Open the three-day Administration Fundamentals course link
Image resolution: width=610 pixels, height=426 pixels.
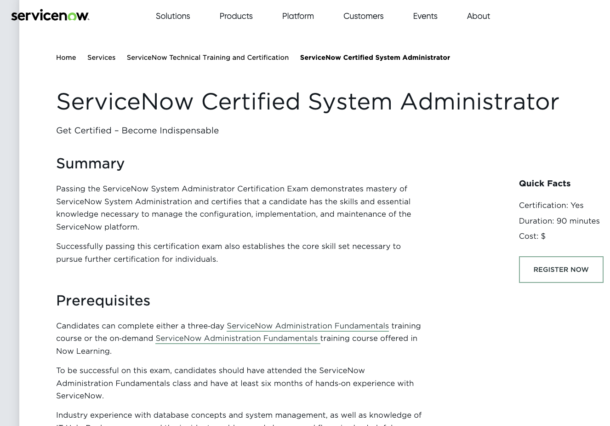307,326
